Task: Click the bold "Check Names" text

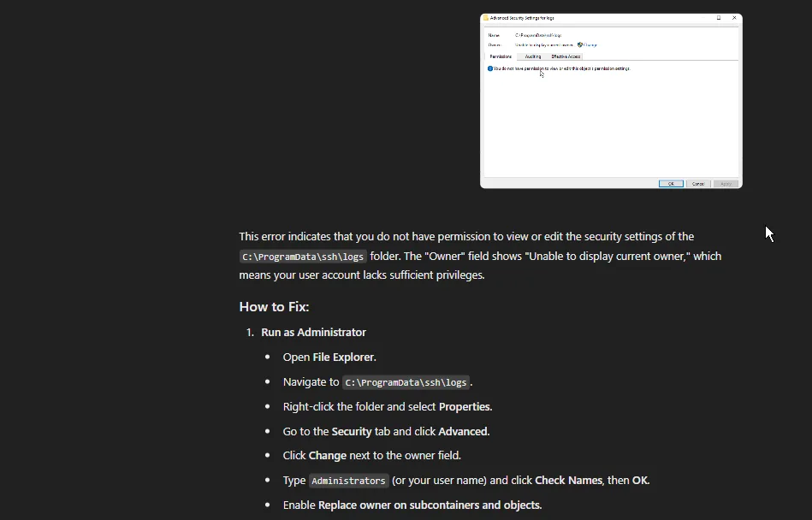Action: pos(568,481)
